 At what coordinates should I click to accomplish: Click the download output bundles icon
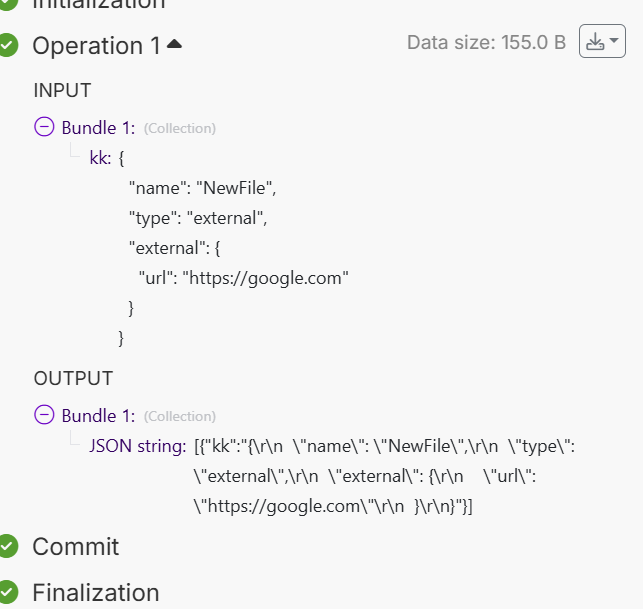click(595, 42)
